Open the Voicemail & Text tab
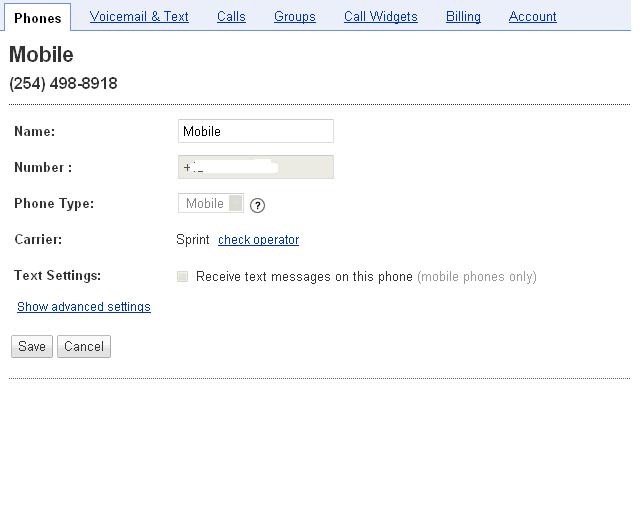The width and height of the screenshot is (640, 512). (x=139, y=17)
